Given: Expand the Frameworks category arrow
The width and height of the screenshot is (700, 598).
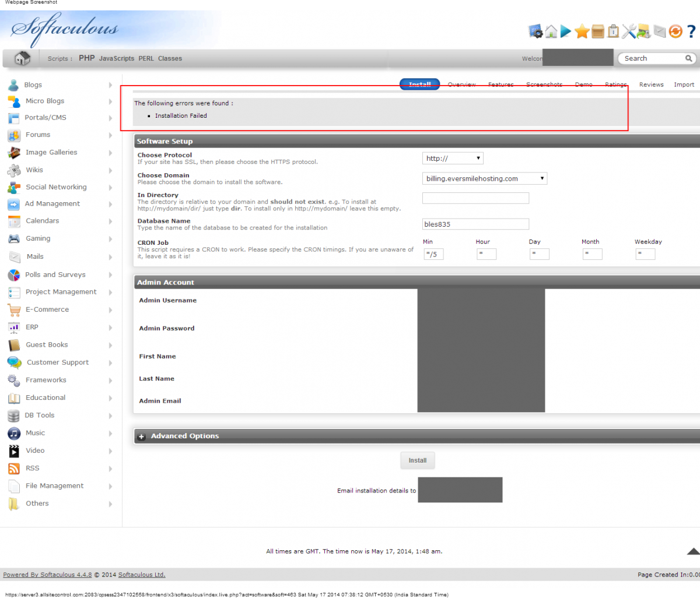Looking at the screenshot, I should [110, 381].
